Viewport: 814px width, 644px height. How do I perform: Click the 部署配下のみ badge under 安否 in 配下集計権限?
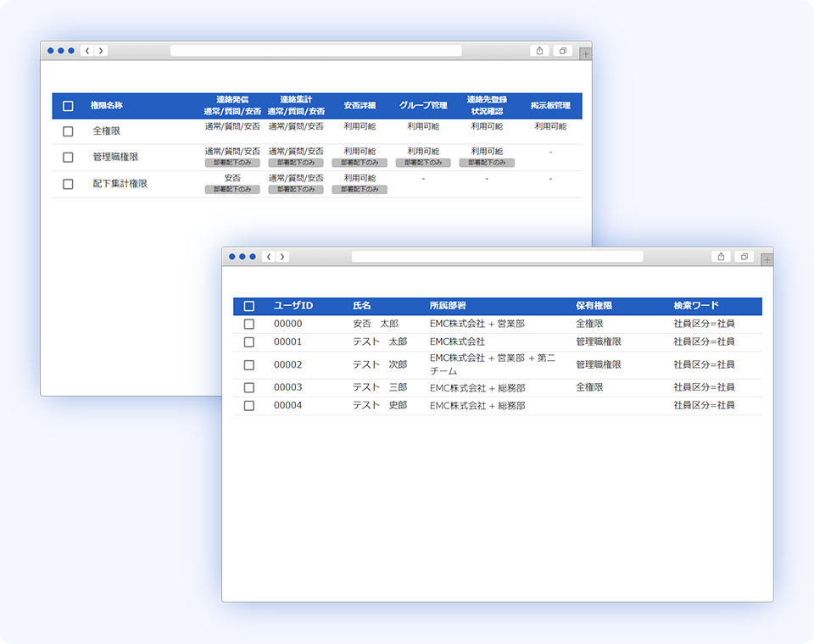[x=232, y=190]
